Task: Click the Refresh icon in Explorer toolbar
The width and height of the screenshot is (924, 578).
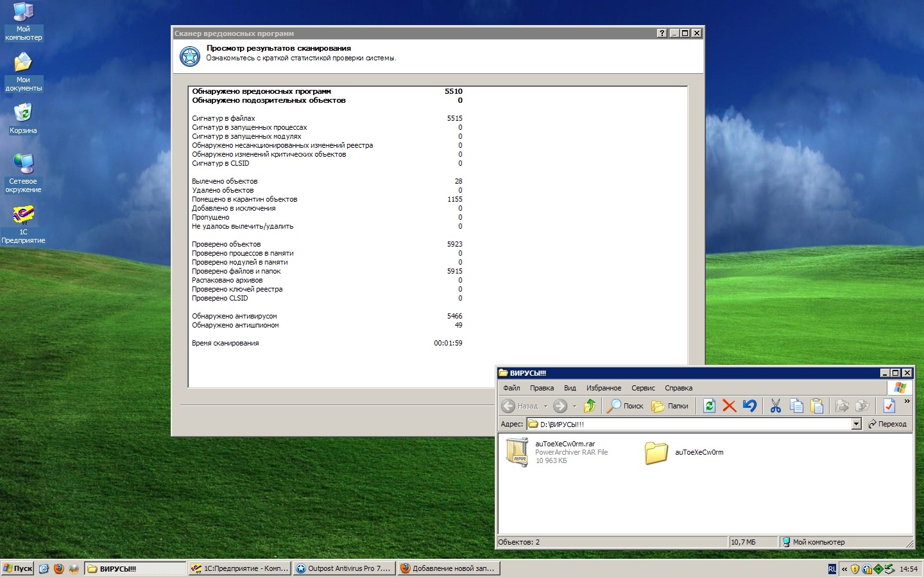Action: [709, 406]
